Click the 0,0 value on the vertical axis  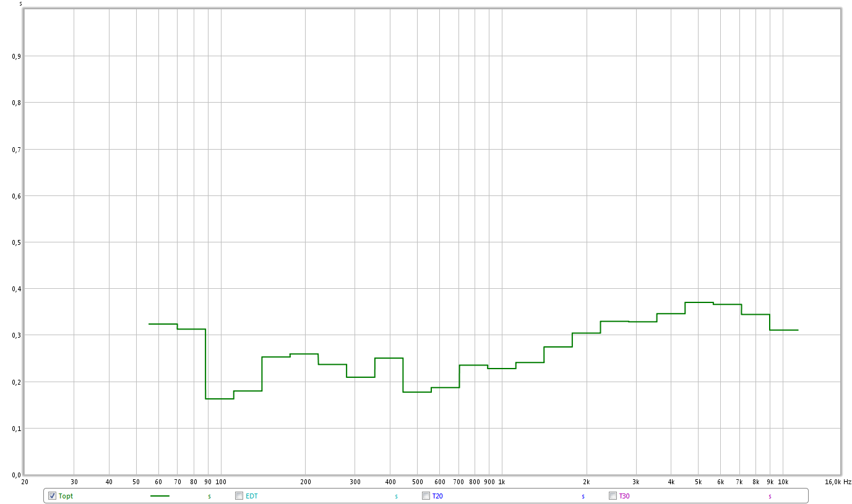click(16, 475)
